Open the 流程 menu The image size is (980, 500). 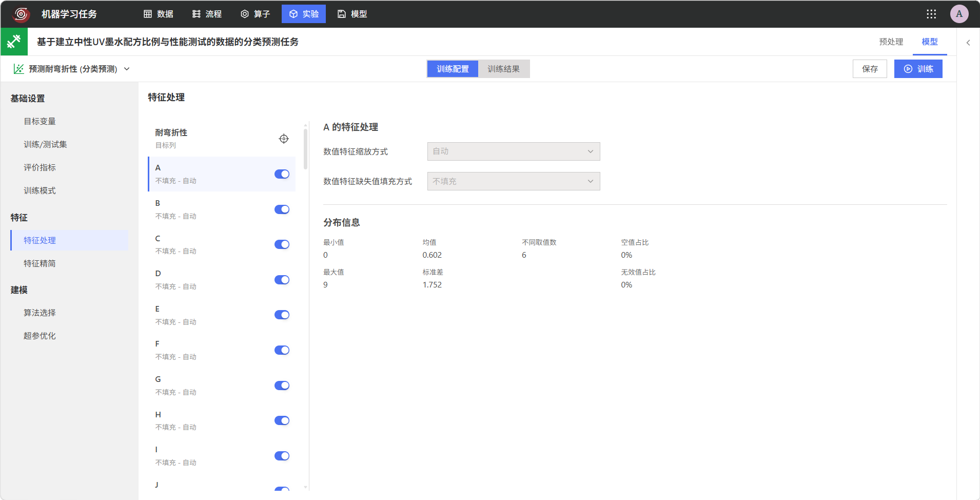(x=207, y=14)
